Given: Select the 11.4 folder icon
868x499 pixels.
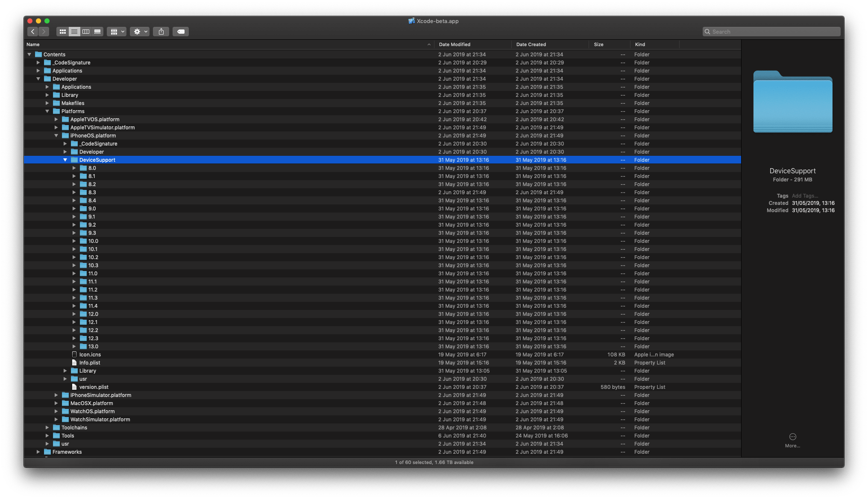Looking at the screenshot, I should click(83, 306).
